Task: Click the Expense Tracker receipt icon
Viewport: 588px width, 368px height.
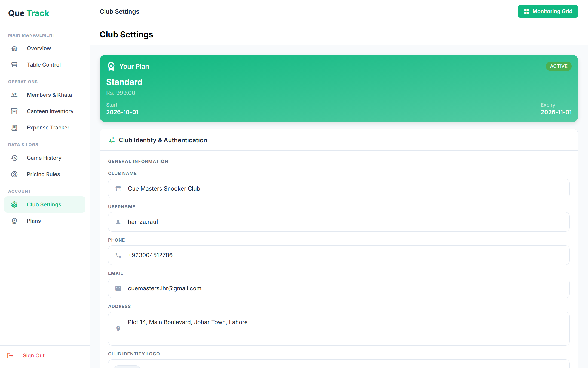Action: coord(14,128)
